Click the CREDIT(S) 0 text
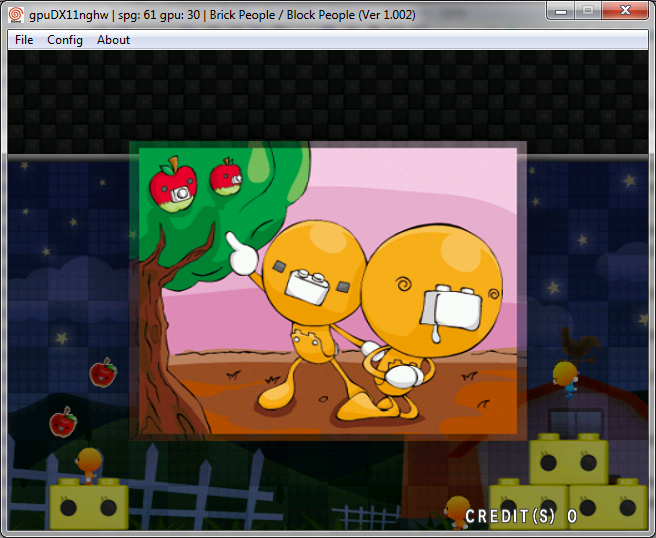Image resolution: width=656 pixels, height=538 pixels. [521, 516]
